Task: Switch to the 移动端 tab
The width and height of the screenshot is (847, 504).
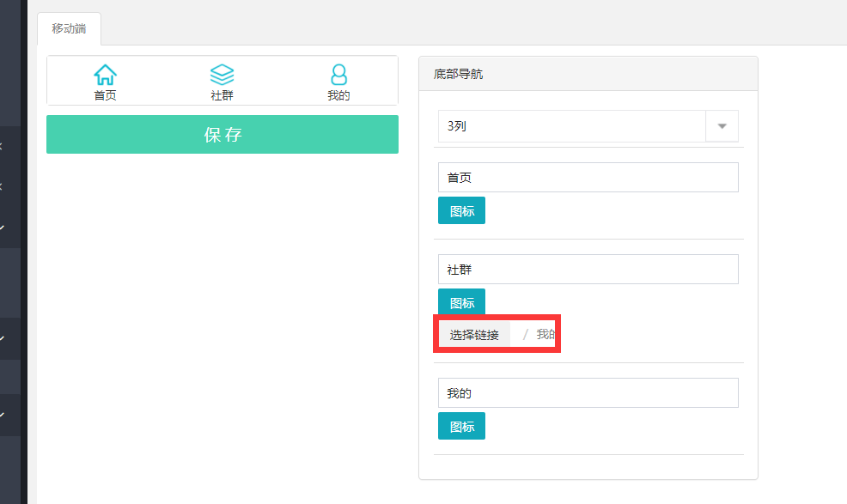Action: (69, 28)
